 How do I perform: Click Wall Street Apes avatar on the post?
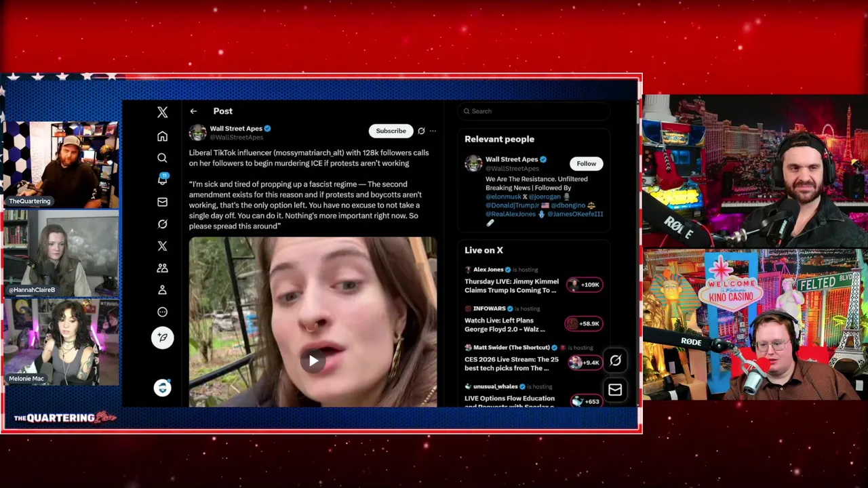pos(197,132)
